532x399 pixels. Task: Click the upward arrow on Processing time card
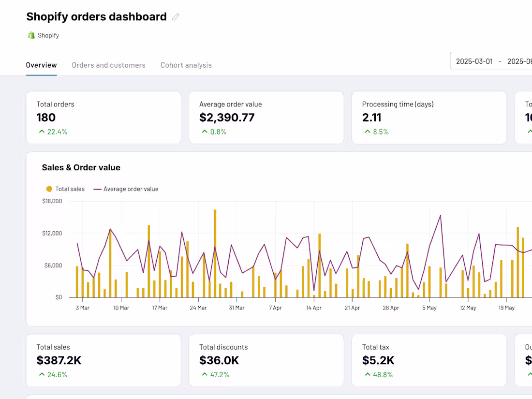click(x=367, y=131)
